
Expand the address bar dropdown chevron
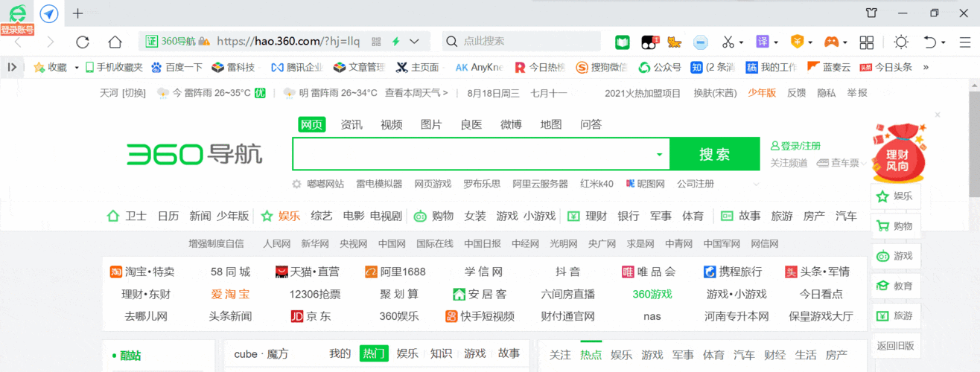[415, 42]
